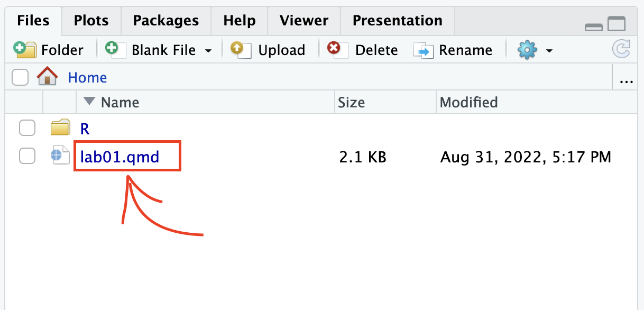Open the lab01.qmd file link
Screen dimensions: 644x310
coord(119,157)
